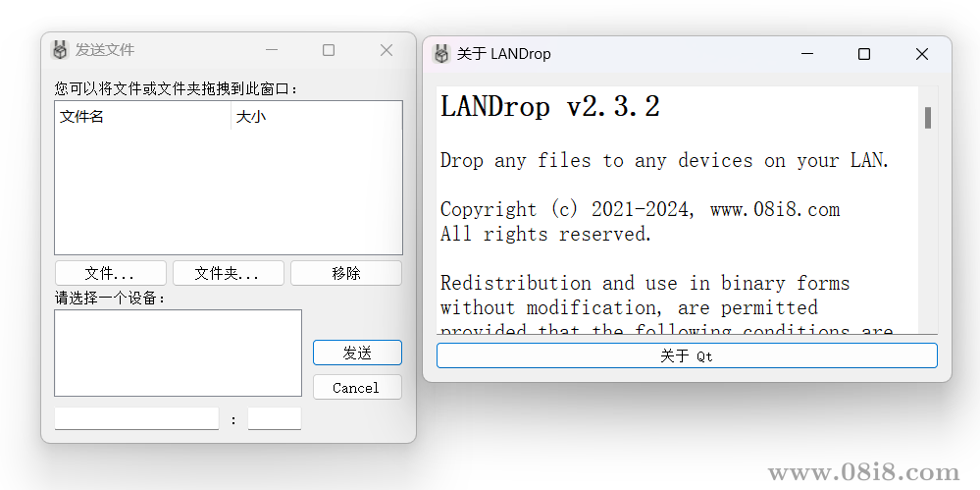
Task: Click the 'All rights reserved.' text
Action: tap(546, 234)
